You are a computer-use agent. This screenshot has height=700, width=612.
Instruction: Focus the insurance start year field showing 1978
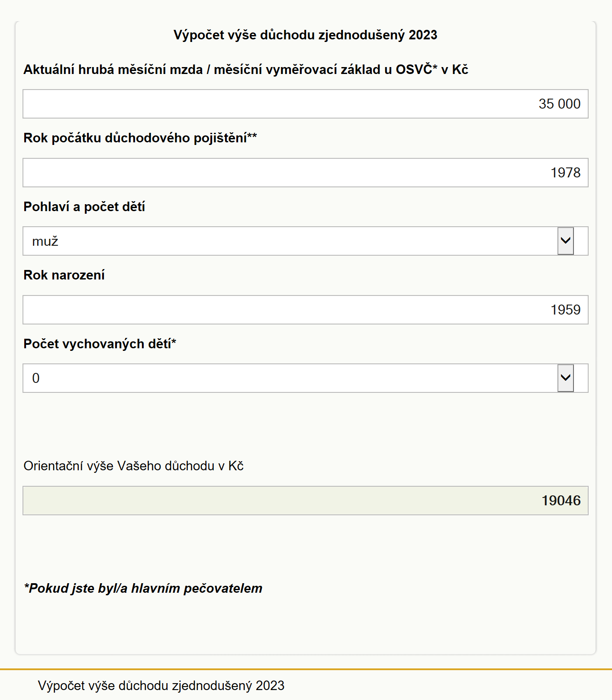[306, 173]
